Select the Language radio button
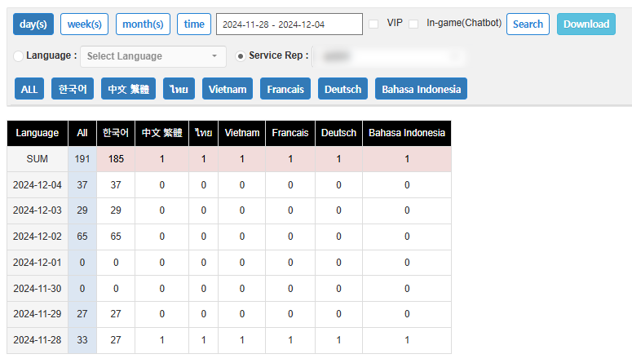The image size is (640, 360). [18, 56]
